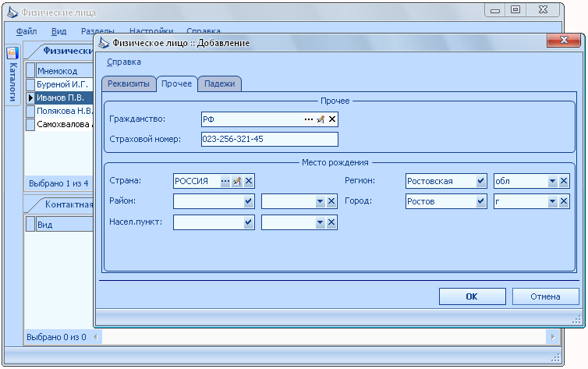Maximize the Физические лица main window

pos(516,9)
